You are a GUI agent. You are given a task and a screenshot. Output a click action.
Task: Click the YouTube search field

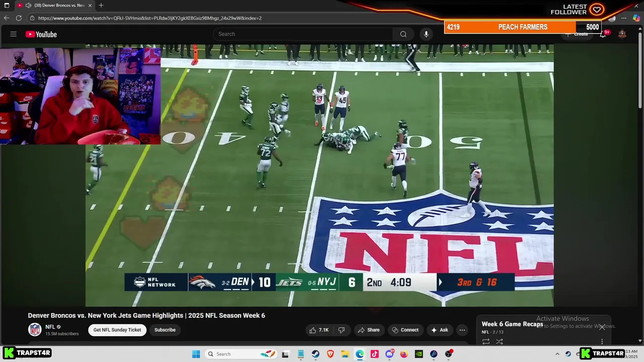(303, 34)
